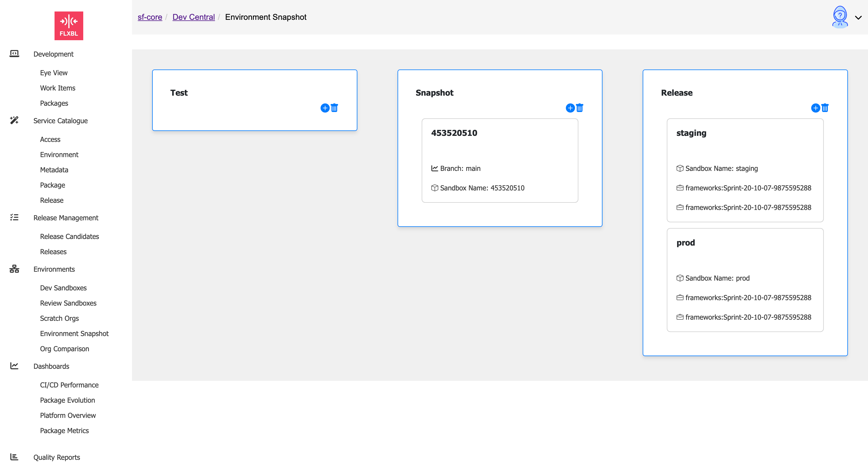The image size is (868, 467).
Task: Collapse the Service Catalogue section
Action: (60, 120)
